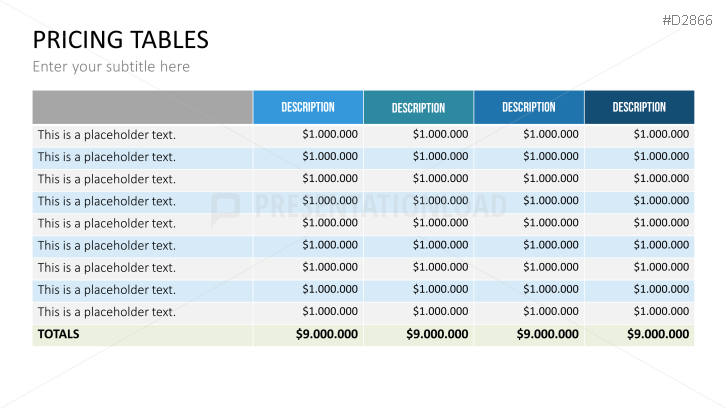Select the light blue first DESCRIPTION header

[x=308, y=107]
